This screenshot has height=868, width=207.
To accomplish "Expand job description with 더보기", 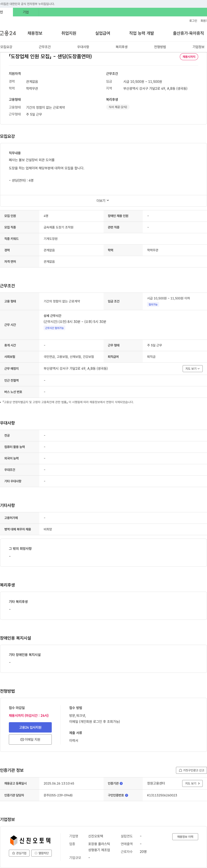I will point(103,200).
